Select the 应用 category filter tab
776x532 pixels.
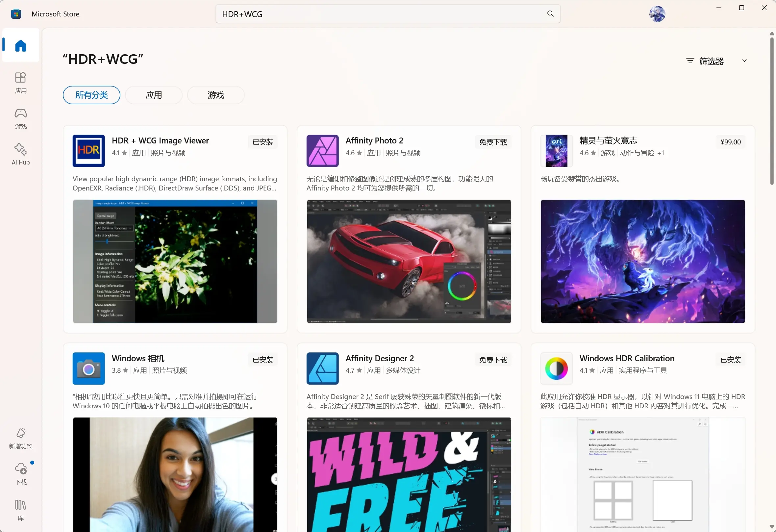pyautogui.click(x=154, y=95)
